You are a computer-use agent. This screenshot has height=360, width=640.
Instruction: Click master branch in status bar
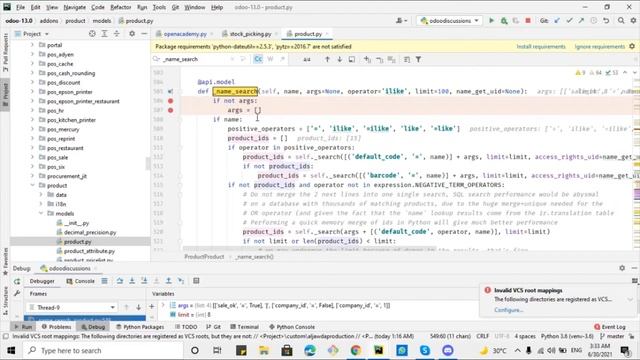point(612,336)
